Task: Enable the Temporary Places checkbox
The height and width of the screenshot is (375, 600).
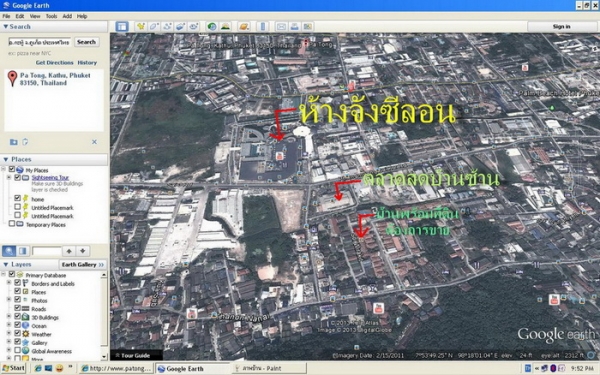Action: coord(11,223)
